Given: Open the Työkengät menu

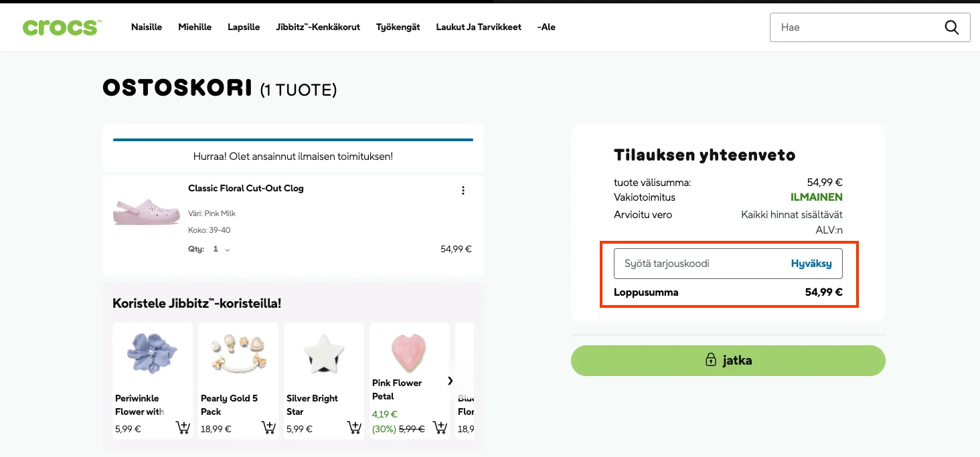Looking at the screenshot, I should [x=398, y=27].
